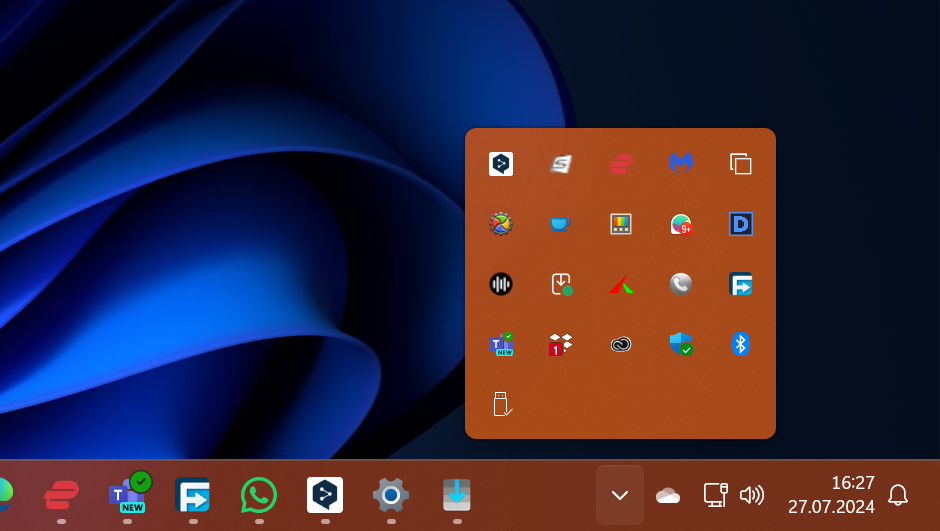Open Windows Security shield tray icon

point(681,344)
